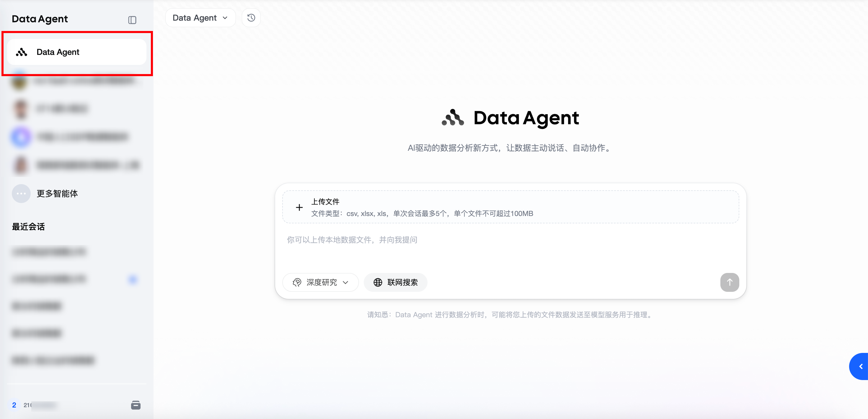
Task: Open the second blurred agent in sidebar
Action: pyautogui.click(x=61, y=109)
